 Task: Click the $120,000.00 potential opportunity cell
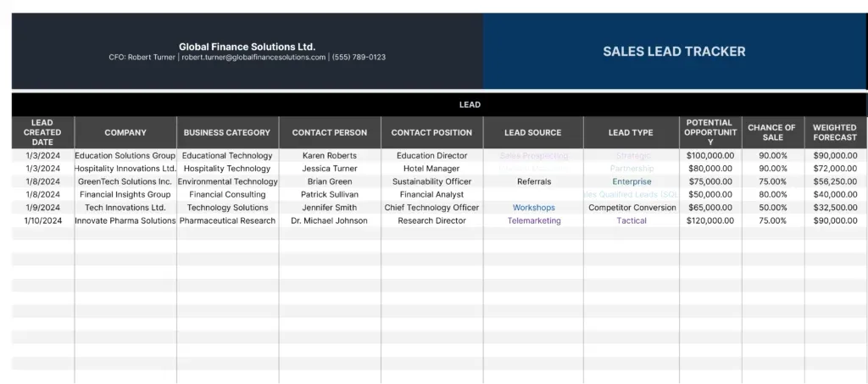tap(711, 220)
